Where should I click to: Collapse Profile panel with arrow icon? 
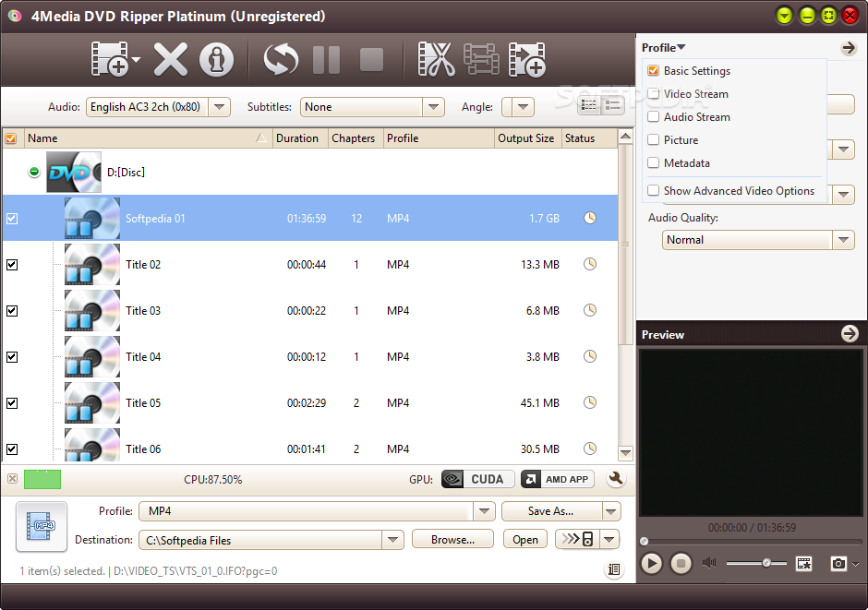click(849, 48)
